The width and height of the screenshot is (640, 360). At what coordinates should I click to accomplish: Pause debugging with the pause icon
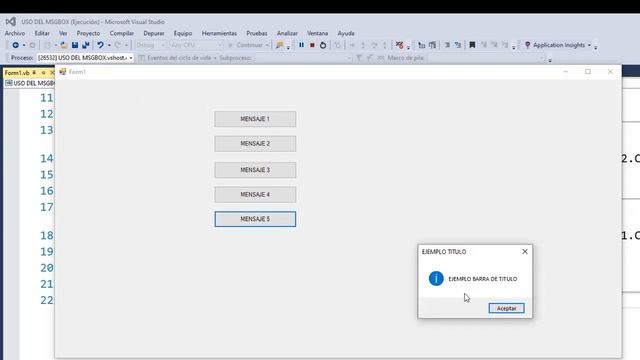(x=301, y=45)
